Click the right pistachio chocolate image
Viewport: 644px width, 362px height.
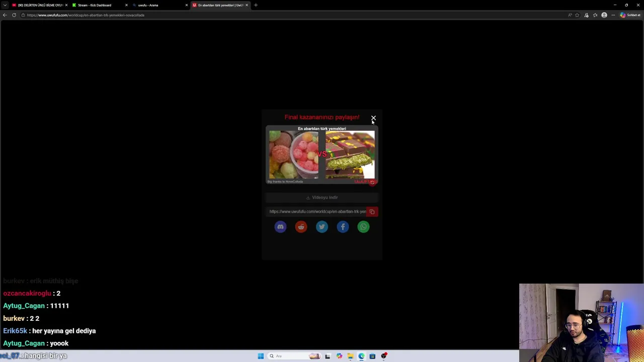[x=350, y=154]
